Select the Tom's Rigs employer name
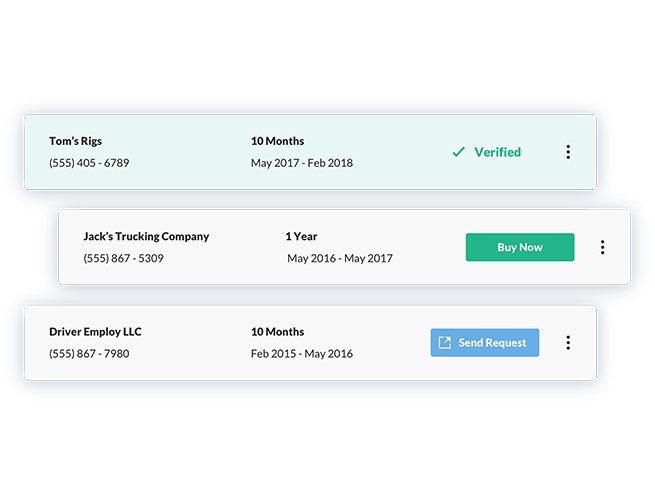Viewport: 655px width, 500px height. pos(76,141)
